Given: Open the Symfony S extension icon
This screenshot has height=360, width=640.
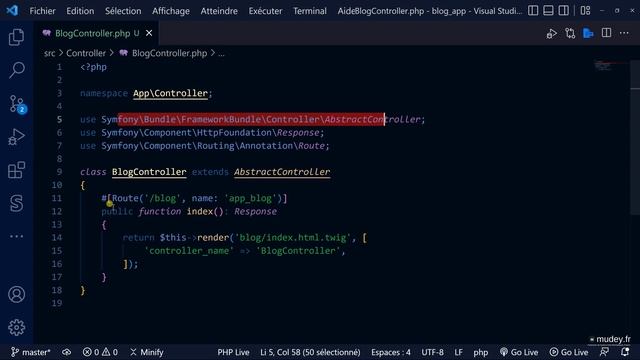Looking at the screenshot, I should tap(16, 203).
